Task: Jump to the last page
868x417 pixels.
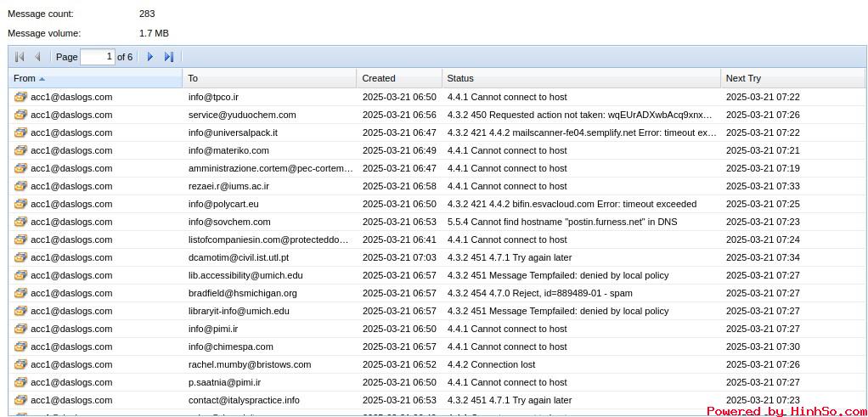Action: 169,57
